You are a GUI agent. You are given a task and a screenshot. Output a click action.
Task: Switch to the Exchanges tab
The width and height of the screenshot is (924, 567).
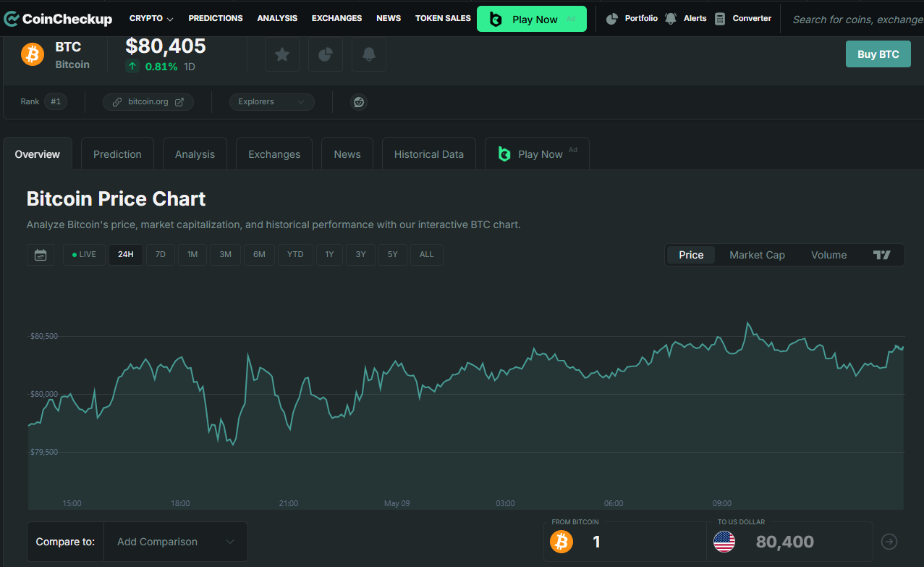point(274,154)
